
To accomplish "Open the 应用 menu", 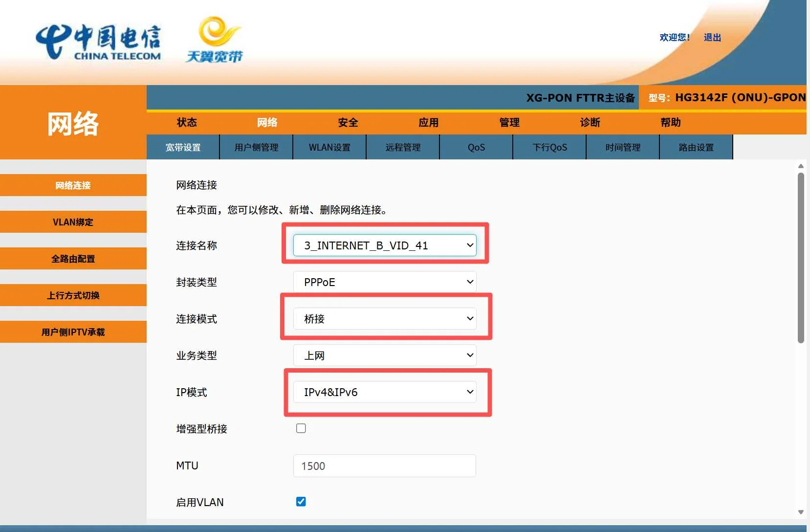I will point(428,123).
